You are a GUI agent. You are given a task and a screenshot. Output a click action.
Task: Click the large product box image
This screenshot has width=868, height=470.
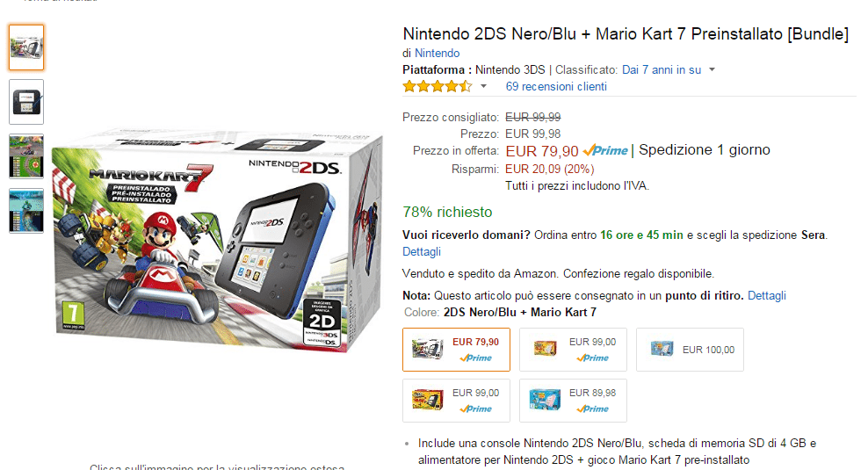[218, 235]
